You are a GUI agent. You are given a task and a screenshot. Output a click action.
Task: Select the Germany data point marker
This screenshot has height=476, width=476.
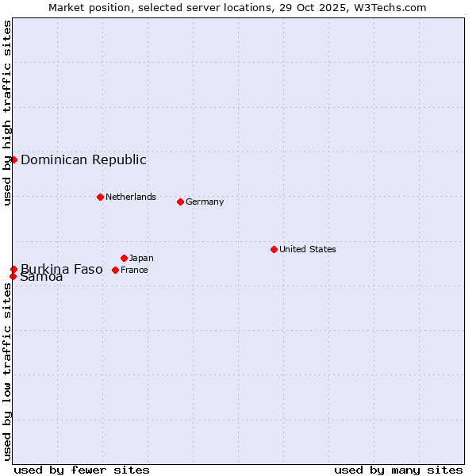(x=180, y=202)
